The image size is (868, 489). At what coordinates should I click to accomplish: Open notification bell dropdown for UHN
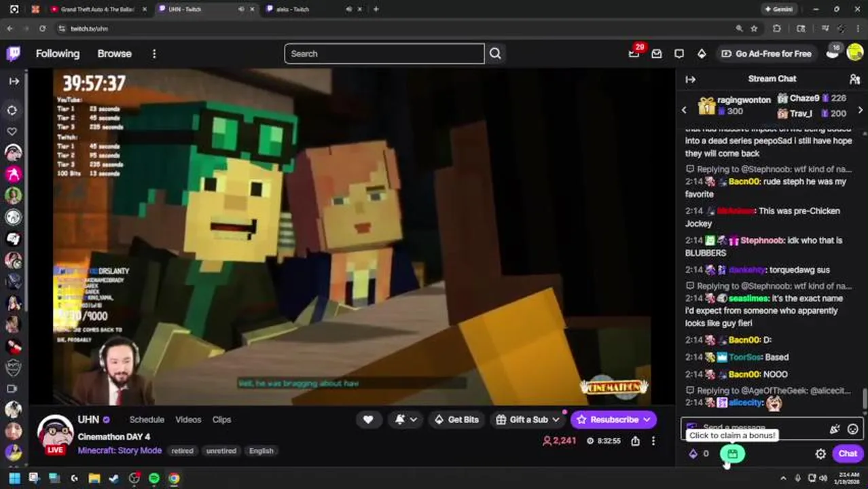[x=405, y=420]
